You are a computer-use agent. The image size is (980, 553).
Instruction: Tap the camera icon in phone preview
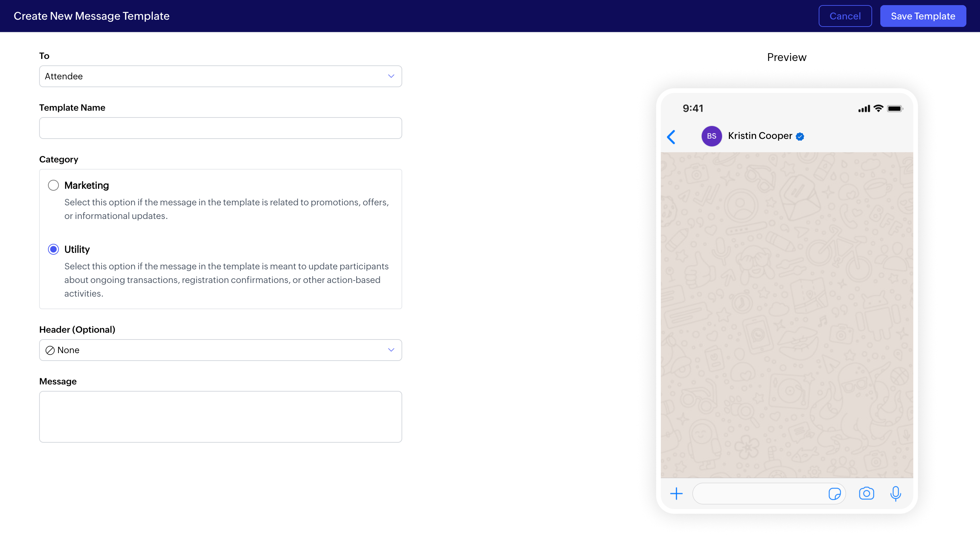[x=866, y=494]
